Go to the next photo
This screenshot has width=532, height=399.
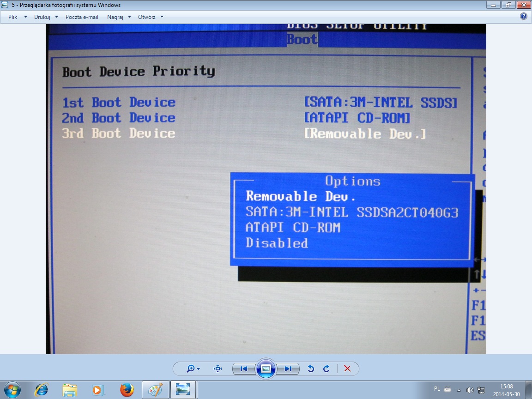coord(288,369)
